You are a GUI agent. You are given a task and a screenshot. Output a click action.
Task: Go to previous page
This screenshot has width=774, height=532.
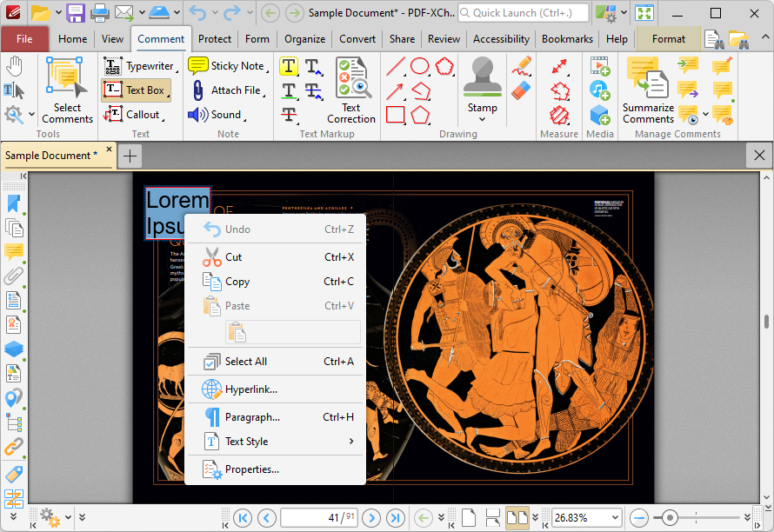click(x=267, y=518)
